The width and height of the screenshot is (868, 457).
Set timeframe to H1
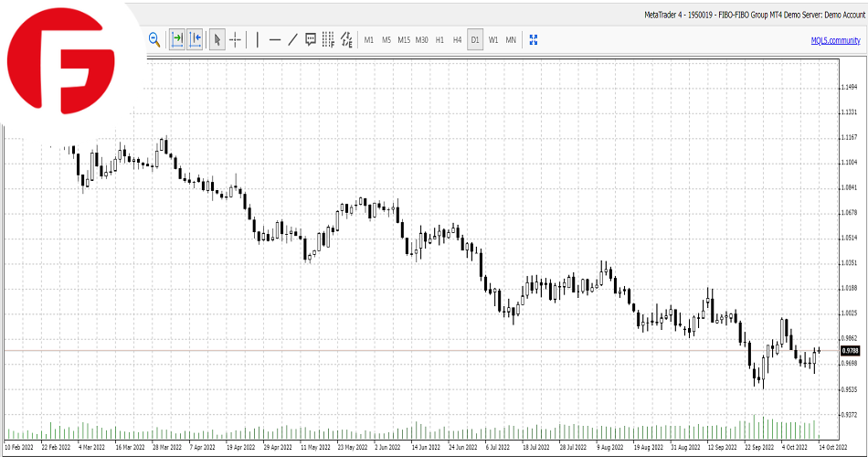tap(439, 40)
